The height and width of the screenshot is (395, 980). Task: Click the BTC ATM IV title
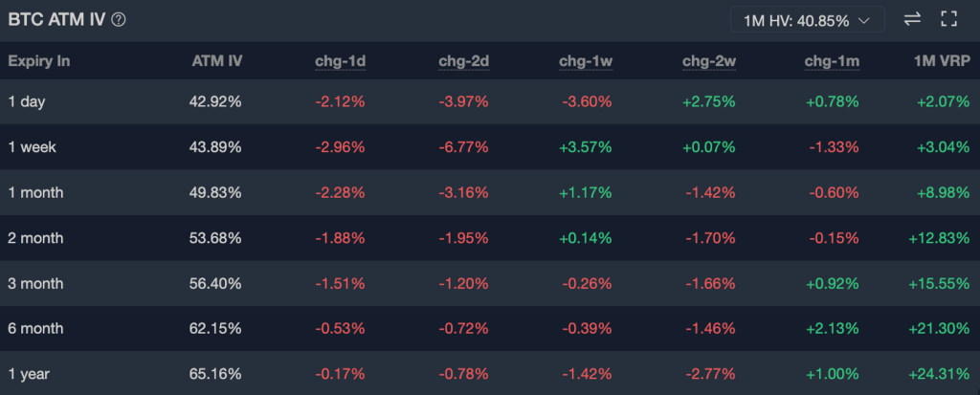click(x=56, y=19)
